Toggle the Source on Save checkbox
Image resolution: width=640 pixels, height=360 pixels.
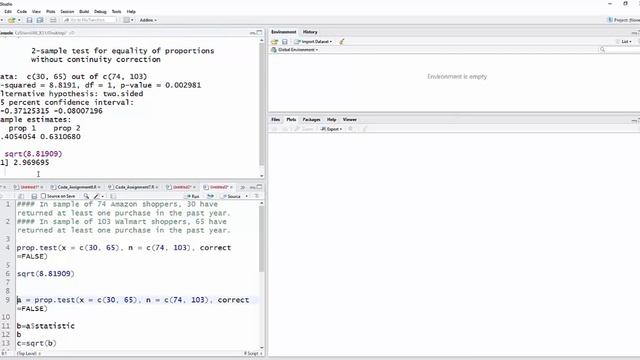43,196
